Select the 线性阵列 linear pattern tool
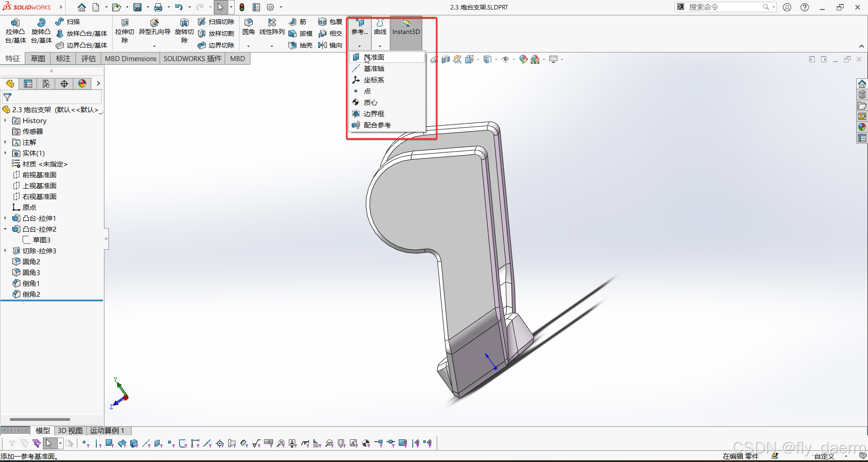This screenshot has height=462, width=868. point(272,27)
